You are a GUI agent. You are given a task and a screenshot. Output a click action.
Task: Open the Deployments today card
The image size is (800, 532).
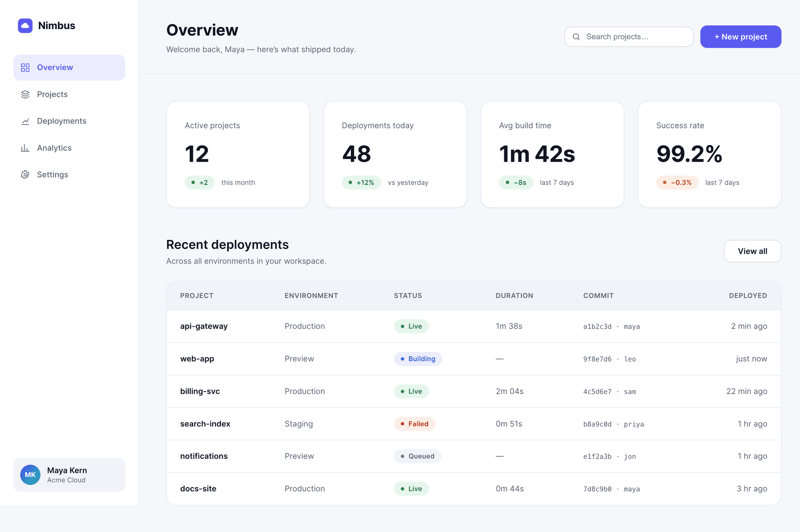click(x=395, y=155)
